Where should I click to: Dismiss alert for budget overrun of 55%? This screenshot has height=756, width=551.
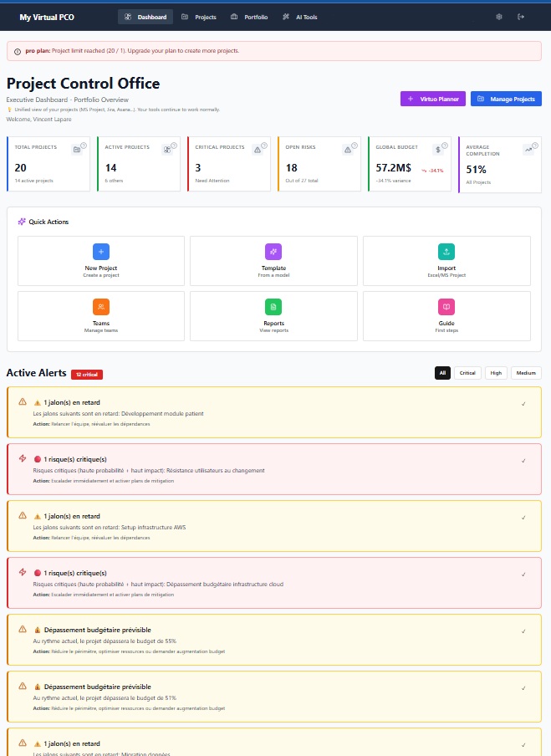pos(523,631)
